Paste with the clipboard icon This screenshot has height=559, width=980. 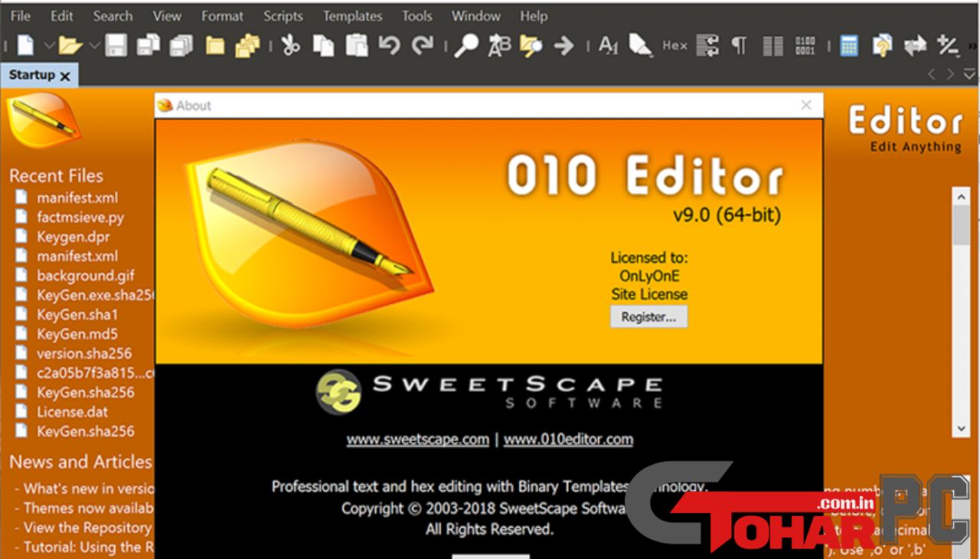(357, 46)
